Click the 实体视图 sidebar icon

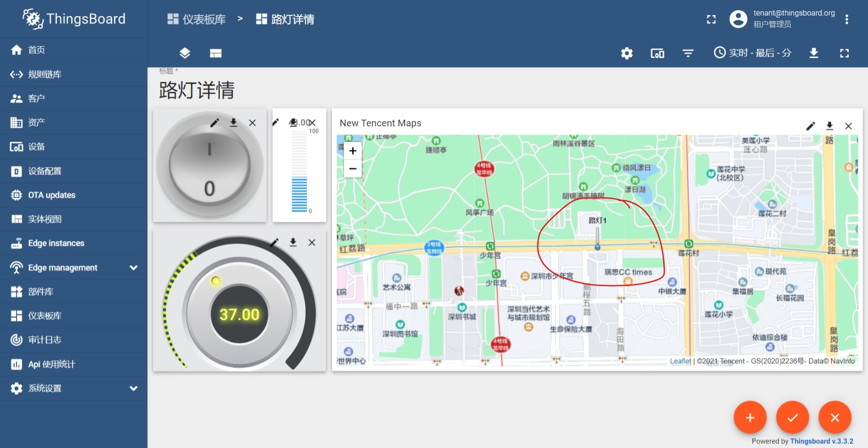(x=17, y=219)
